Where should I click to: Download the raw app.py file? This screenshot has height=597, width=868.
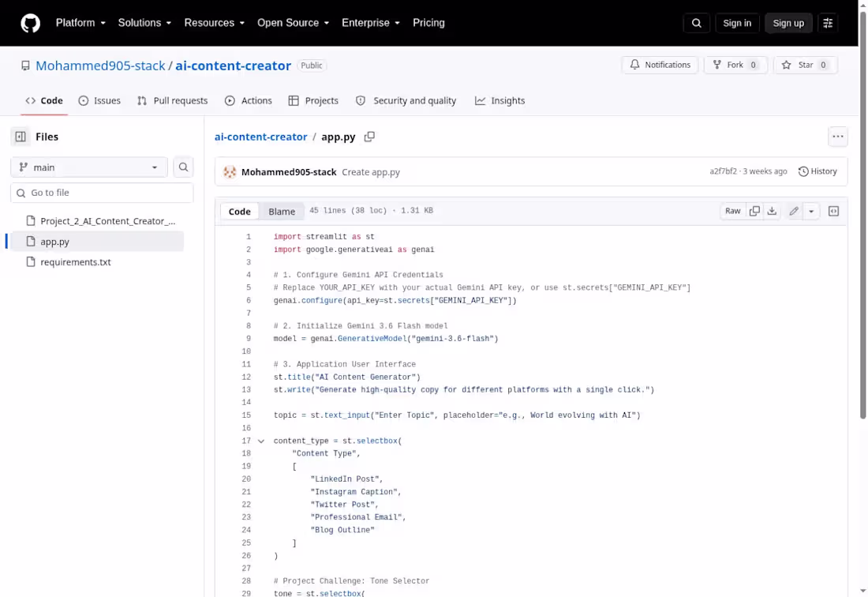(772, 211)
